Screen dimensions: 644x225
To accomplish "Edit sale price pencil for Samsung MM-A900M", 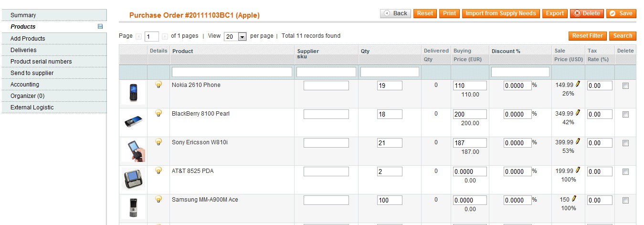I will (574, 199).
